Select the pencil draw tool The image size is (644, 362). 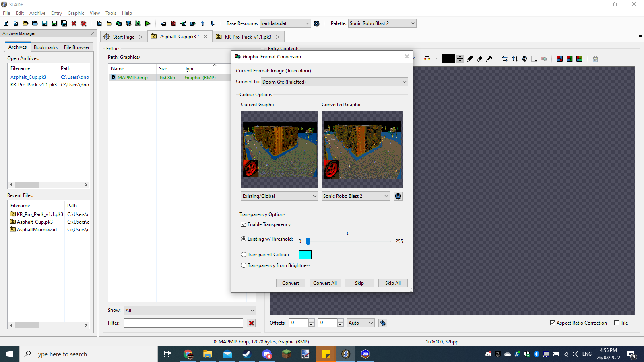point(470,59)
